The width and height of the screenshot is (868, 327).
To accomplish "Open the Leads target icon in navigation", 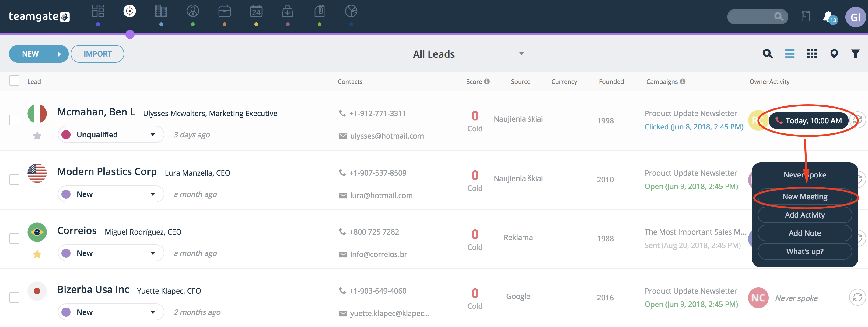I will coord(129,11).
